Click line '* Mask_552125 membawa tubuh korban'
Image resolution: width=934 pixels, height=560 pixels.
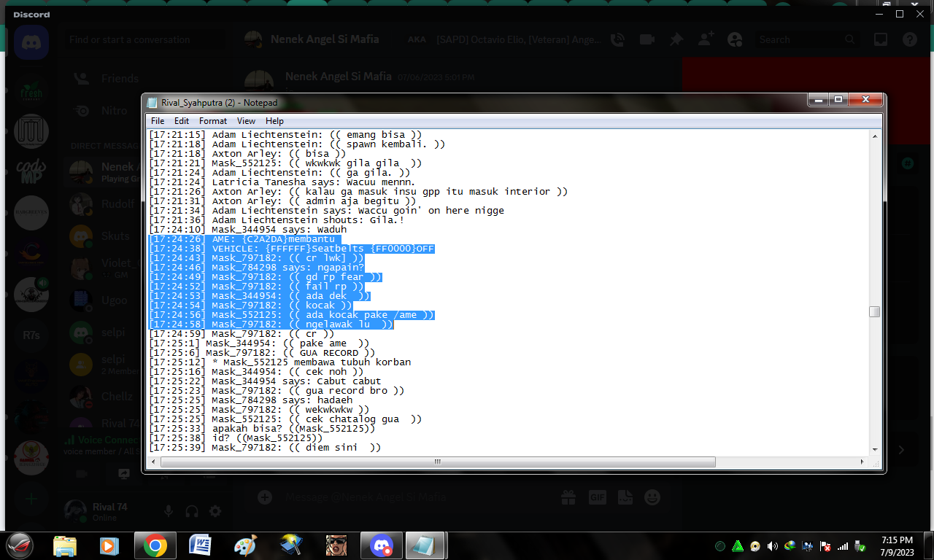(280, 362)
